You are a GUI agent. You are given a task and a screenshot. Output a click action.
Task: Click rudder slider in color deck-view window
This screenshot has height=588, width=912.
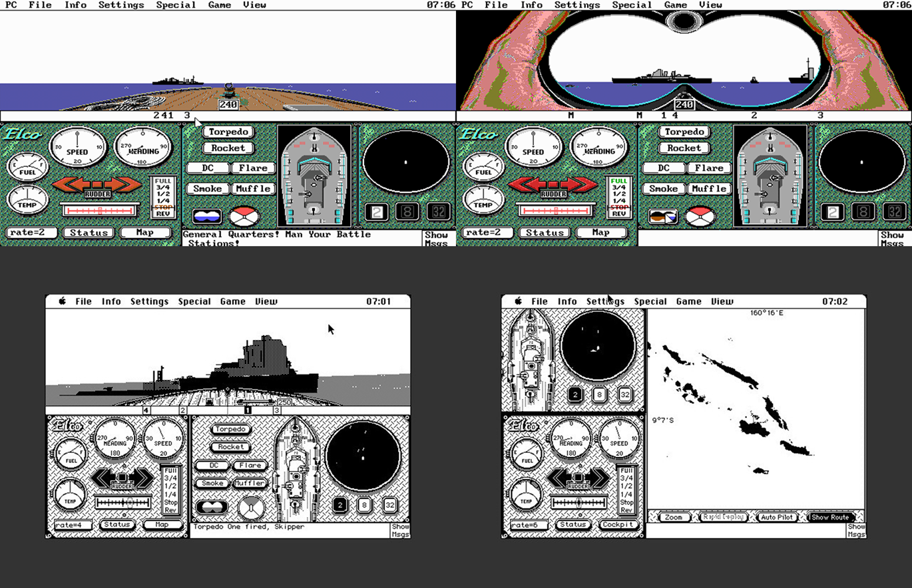pos(99,210)
